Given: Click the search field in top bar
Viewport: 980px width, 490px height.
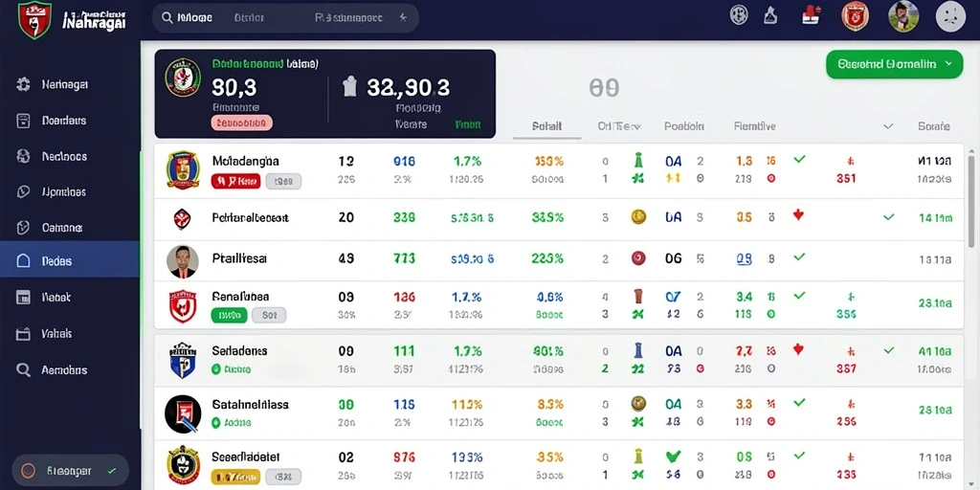Looking at the screenshot, I should pos(285,17).
